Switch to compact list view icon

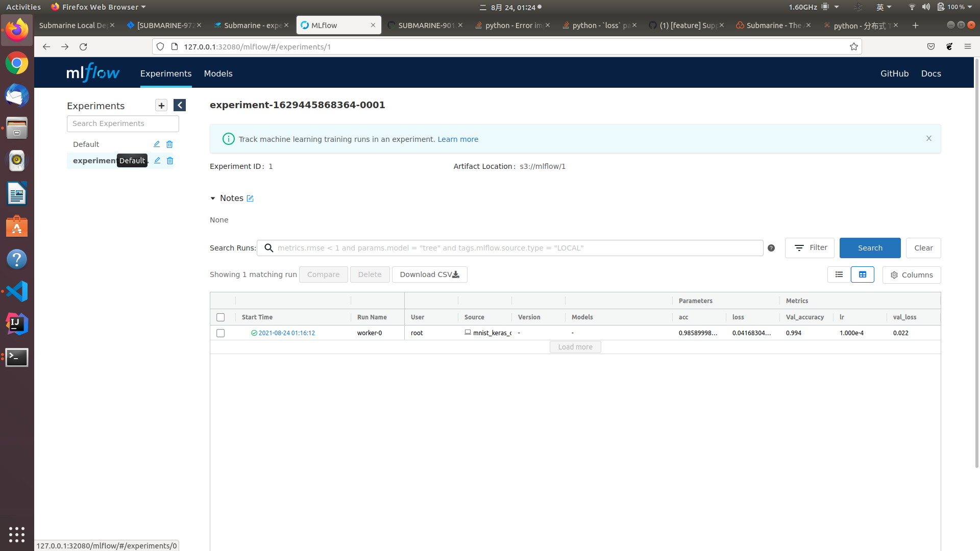click(839, 274)
